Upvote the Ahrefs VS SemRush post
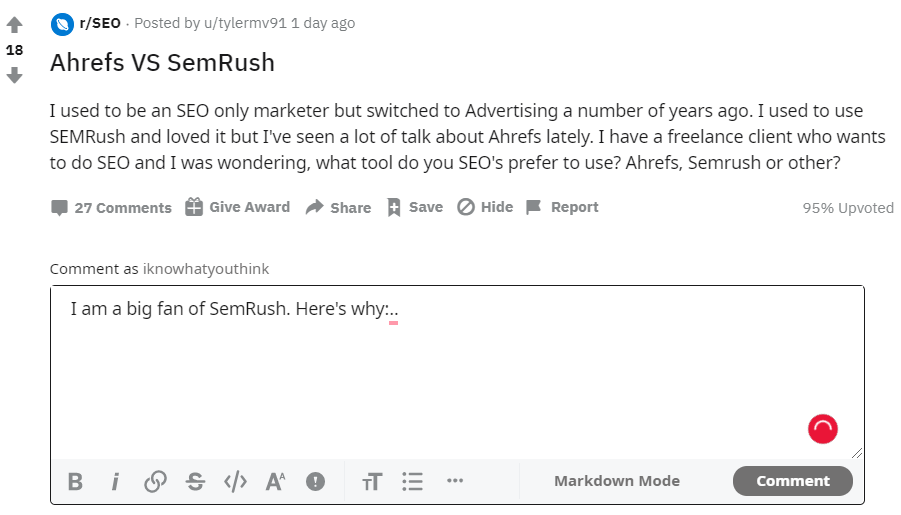 tap(14, 25)
